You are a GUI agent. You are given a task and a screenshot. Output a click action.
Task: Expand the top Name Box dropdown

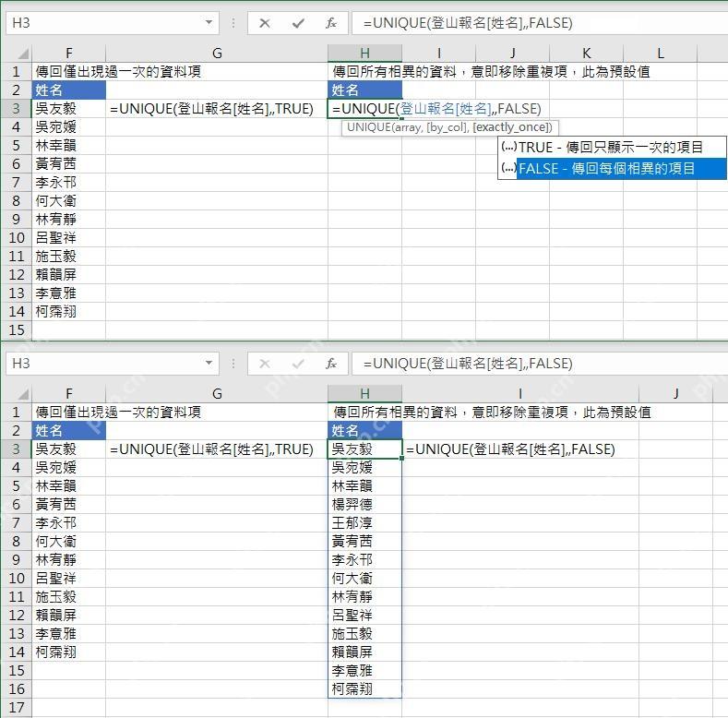click(209, 23)
